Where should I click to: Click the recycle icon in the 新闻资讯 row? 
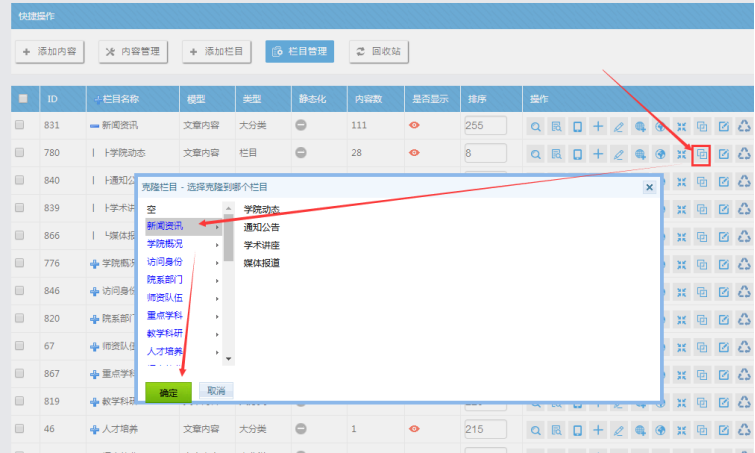[x=743, y=126]
